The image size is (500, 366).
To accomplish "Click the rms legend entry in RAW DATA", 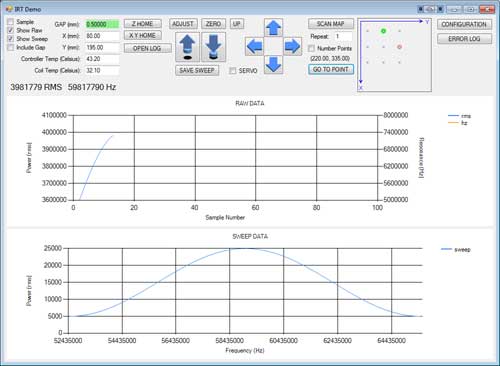I will [460, 116].
